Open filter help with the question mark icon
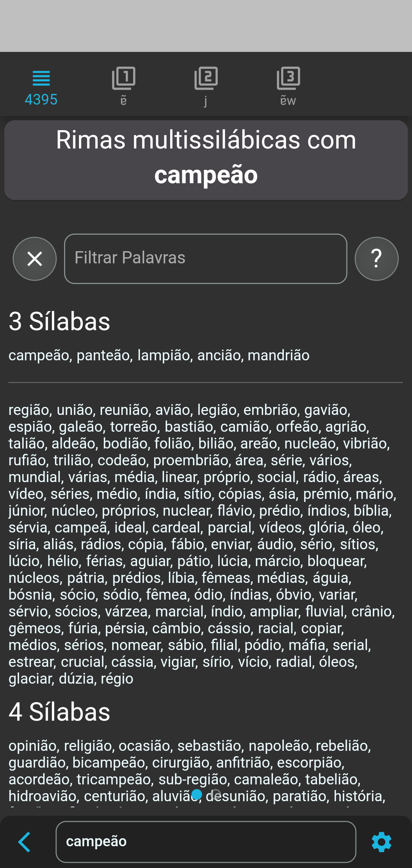 click(x=377, y=258)
